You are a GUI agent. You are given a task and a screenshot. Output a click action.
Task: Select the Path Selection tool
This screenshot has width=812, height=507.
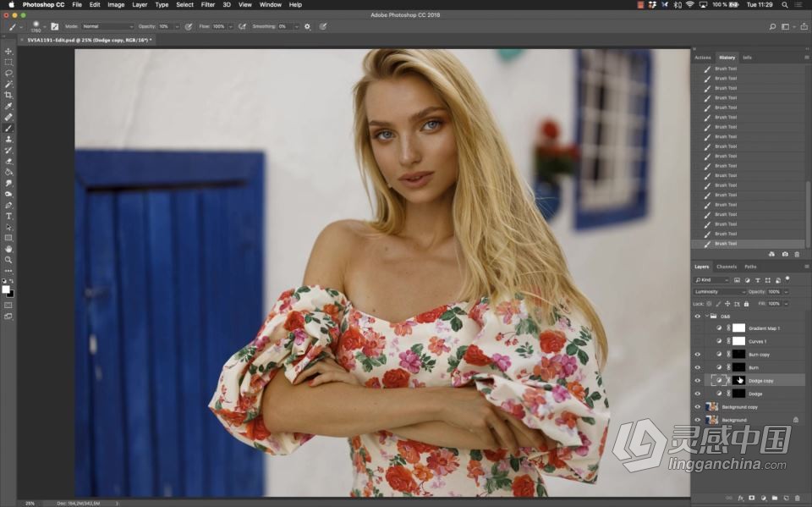coord(8,227)
